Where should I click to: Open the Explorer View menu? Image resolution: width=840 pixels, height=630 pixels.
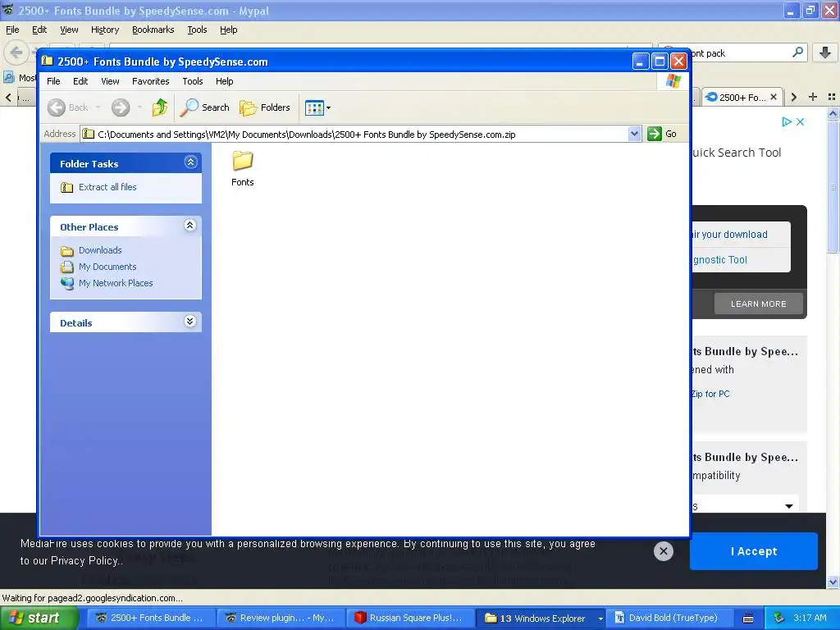(x=110, y=81)
